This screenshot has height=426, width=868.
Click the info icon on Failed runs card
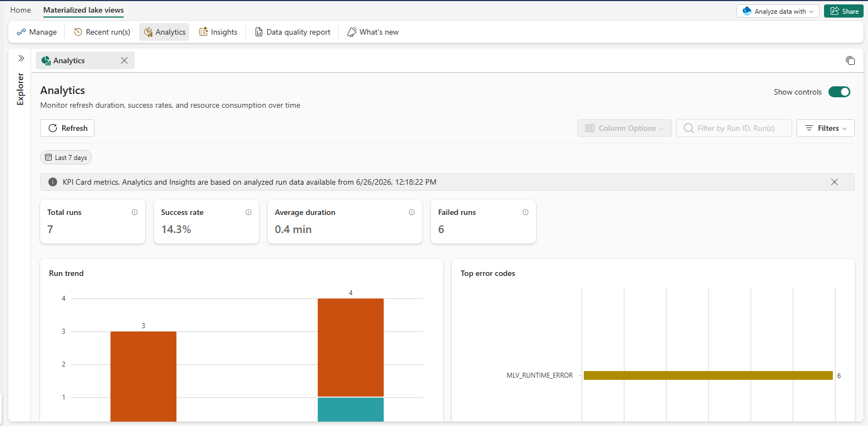click(x=526, y=212)
